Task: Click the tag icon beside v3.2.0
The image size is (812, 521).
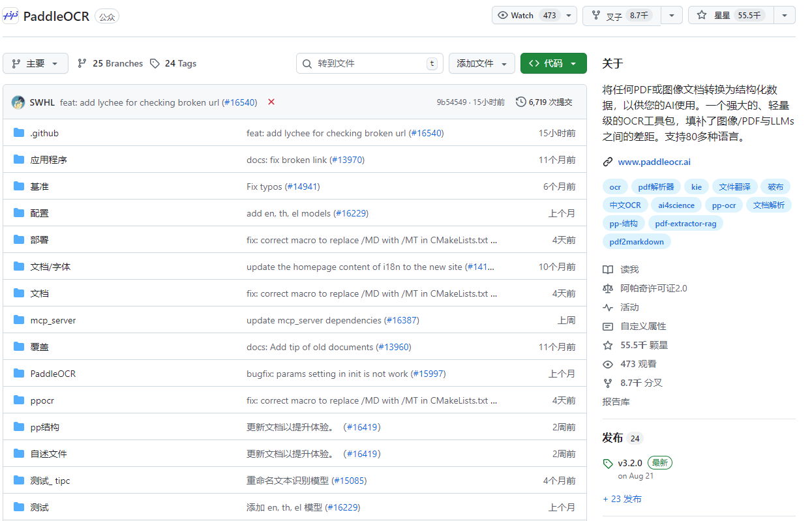Action: [609, 462]
